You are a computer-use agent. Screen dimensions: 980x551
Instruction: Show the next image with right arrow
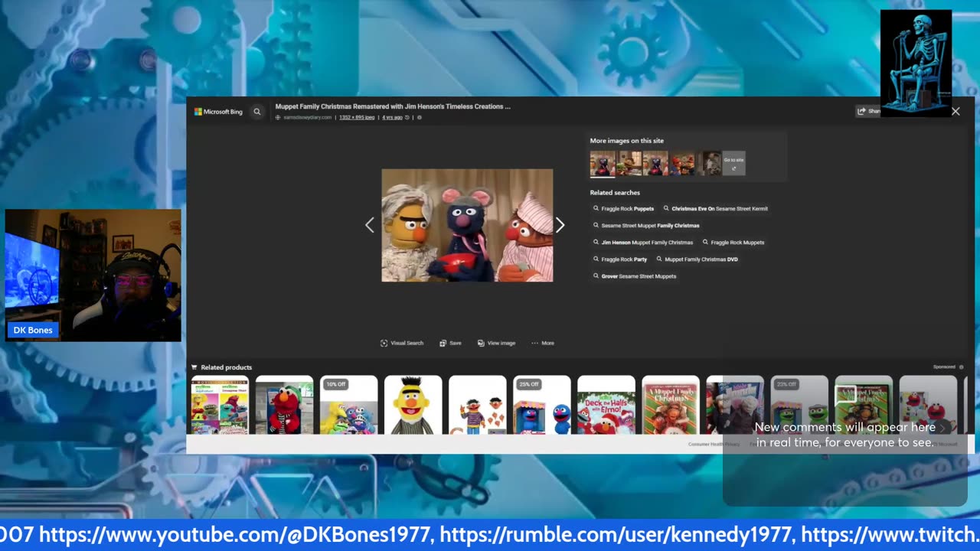click(560, 225)
